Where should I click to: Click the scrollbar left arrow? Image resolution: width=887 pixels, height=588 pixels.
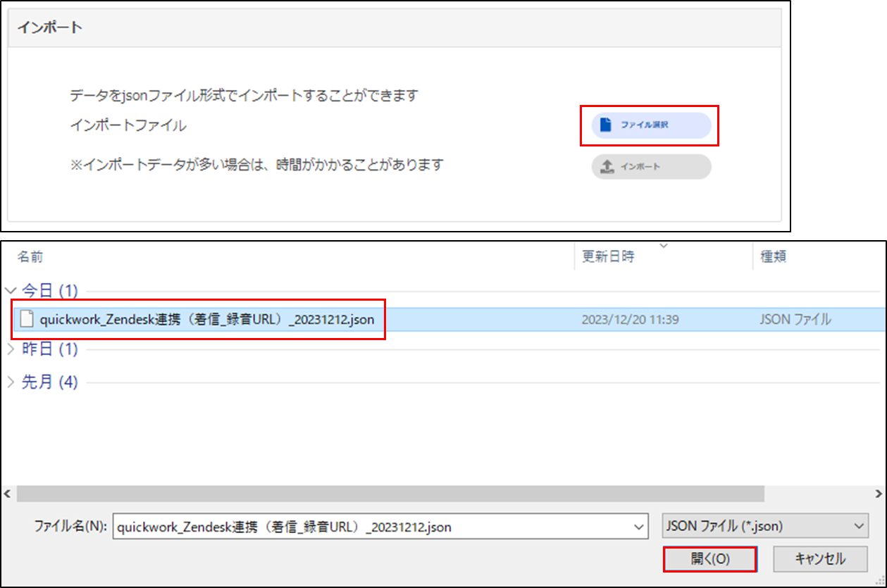[8, 493]
